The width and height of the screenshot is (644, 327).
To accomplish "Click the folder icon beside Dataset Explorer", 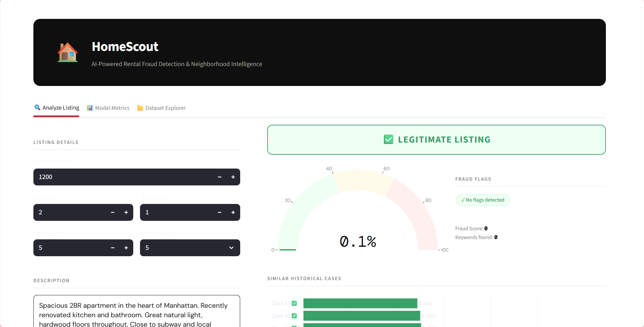I will (140, 108).
